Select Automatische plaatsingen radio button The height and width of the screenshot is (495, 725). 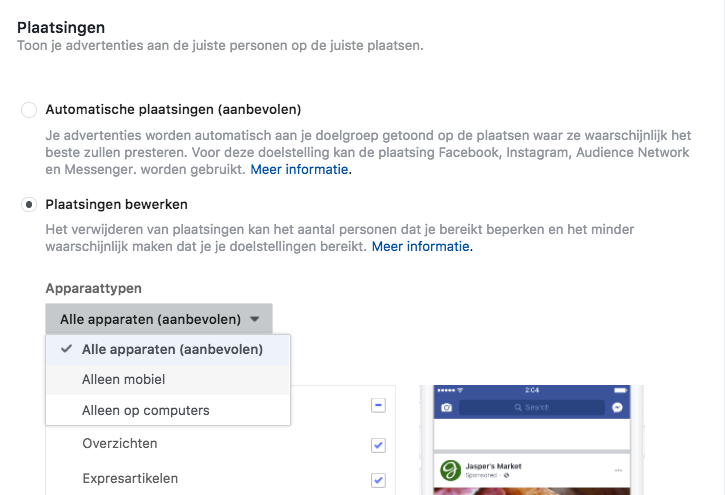29,110
